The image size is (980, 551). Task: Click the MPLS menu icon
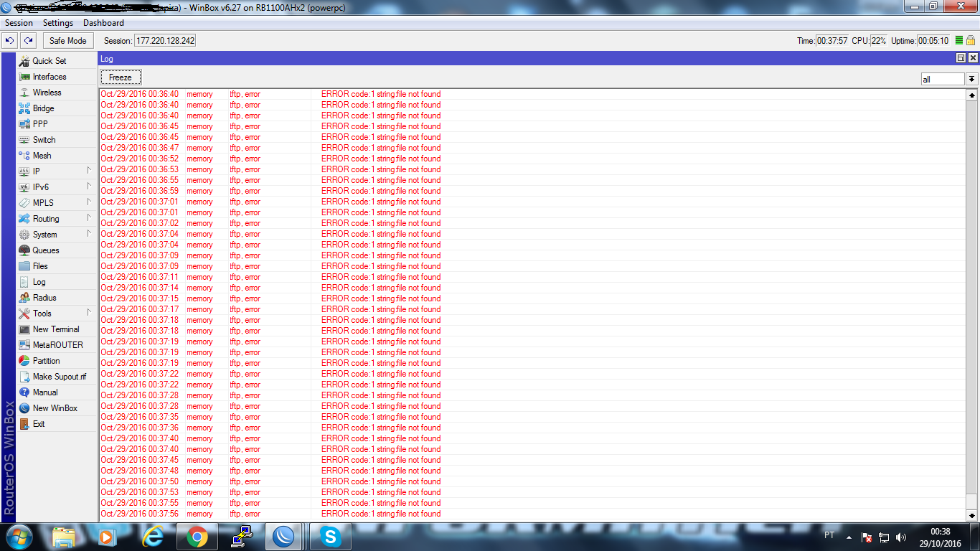(x=24, y=203)
